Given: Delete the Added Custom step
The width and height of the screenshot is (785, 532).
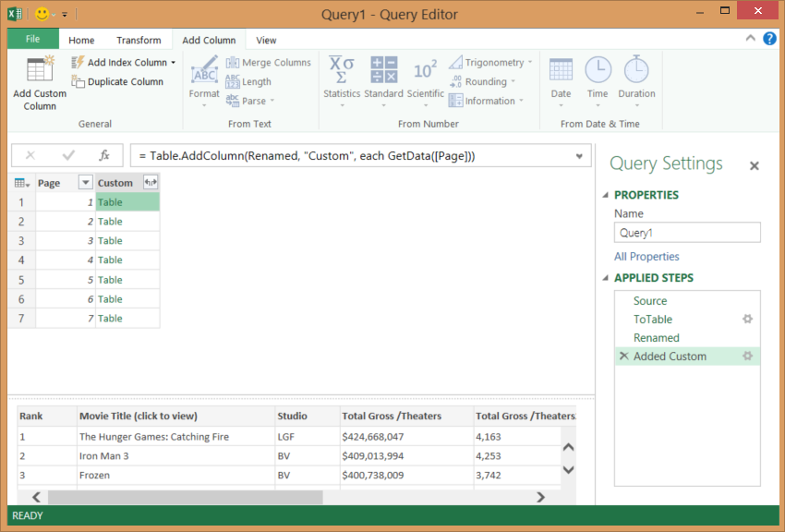Looking at the screenshot, I should coord(623,356).
